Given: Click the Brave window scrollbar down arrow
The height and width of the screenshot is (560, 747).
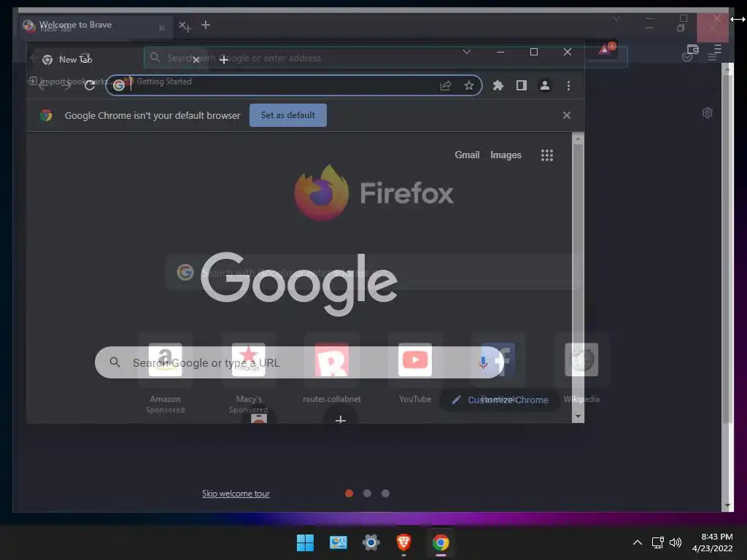Looking at the screenshot, I should [727, 506].
